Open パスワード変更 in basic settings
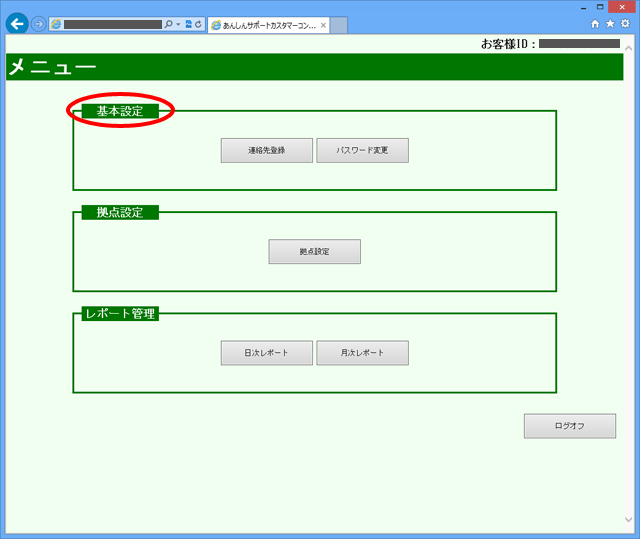Image resolution: width=640 pixels, height=539 pixels. (362, 150)
